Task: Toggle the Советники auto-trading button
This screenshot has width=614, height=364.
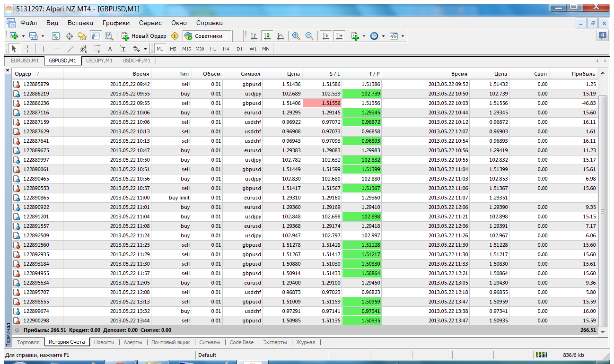Action: (x=208, y=36)
